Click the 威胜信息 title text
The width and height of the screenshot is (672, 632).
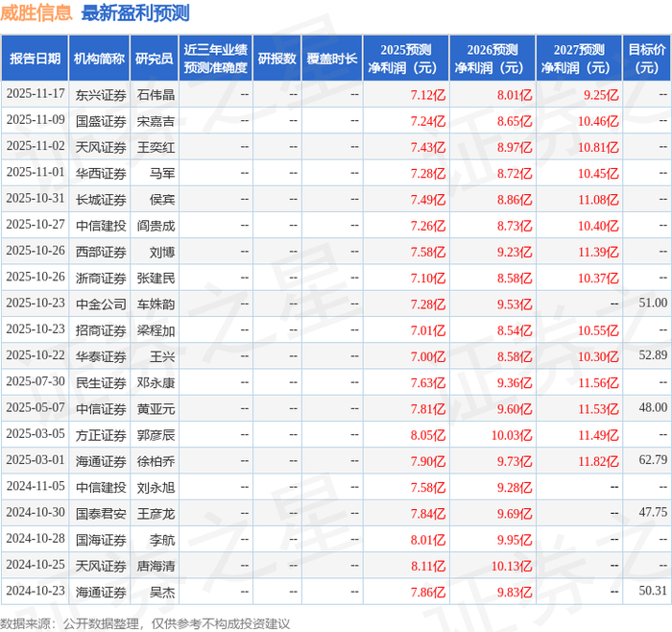coord(36,12)
